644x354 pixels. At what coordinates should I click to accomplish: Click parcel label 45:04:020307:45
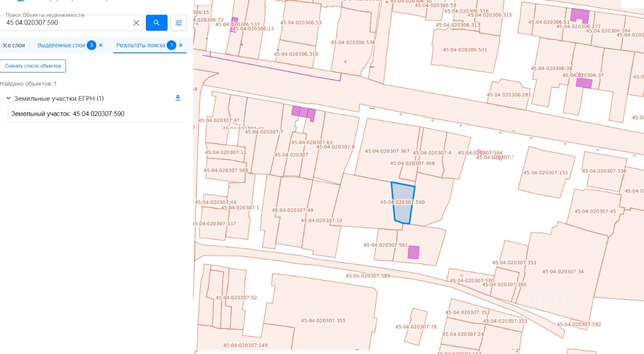[595, 211]
